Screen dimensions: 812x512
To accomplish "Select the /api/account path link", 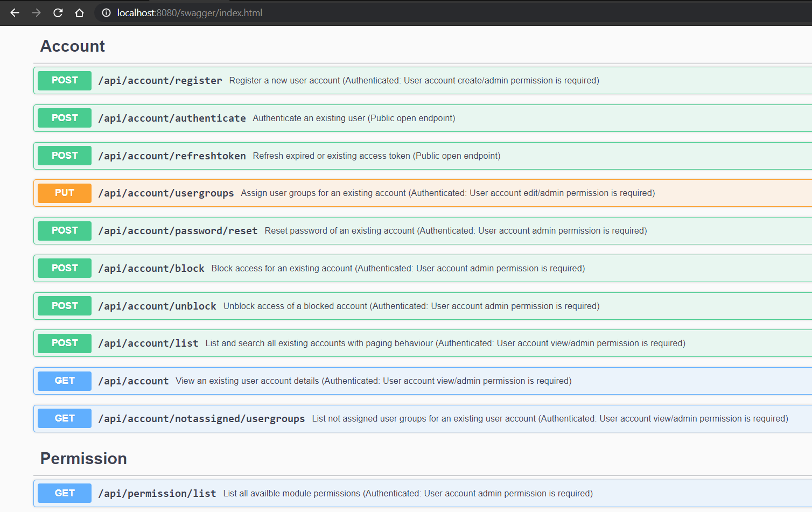I will click(x=134, y=381).
